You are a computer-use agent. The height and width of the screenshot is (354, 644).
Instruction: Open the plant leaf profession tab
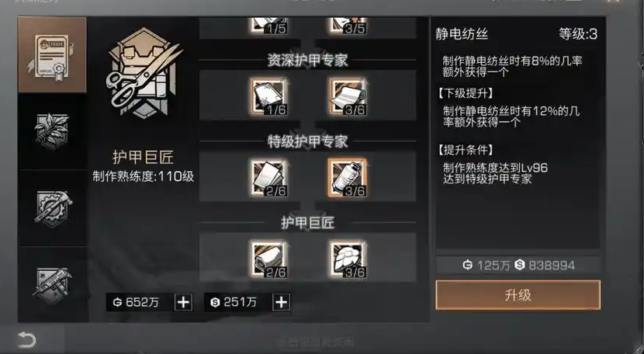pyautogui.click(x=52, y=131)
